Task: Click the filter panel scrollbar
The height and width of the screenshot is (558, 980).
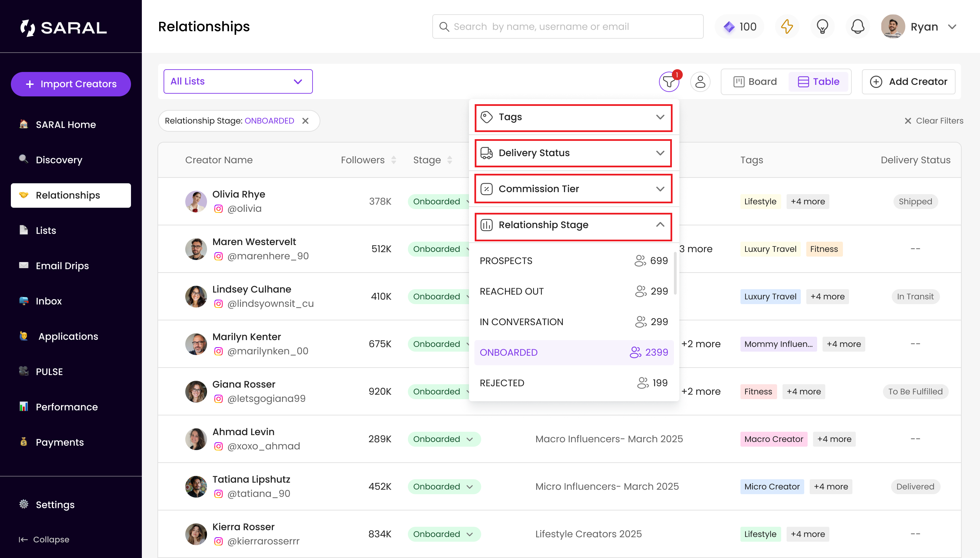Action: [x=675, y=274]
